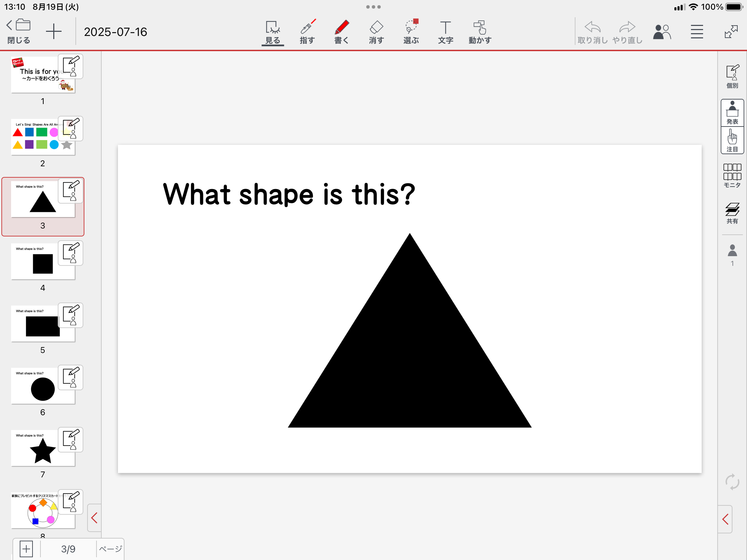Open the モニタ monitor view

[732, 176]
